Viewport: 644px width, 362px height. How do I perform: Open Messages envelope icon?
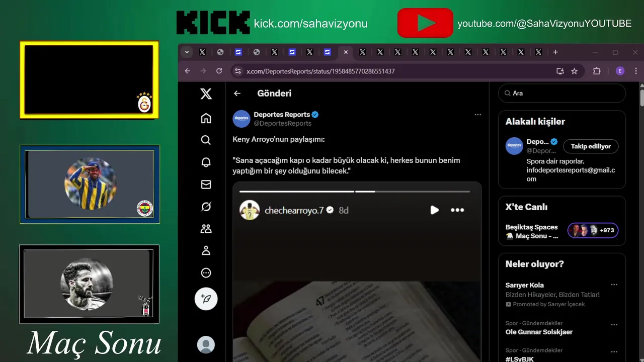[x=206, y=185]
